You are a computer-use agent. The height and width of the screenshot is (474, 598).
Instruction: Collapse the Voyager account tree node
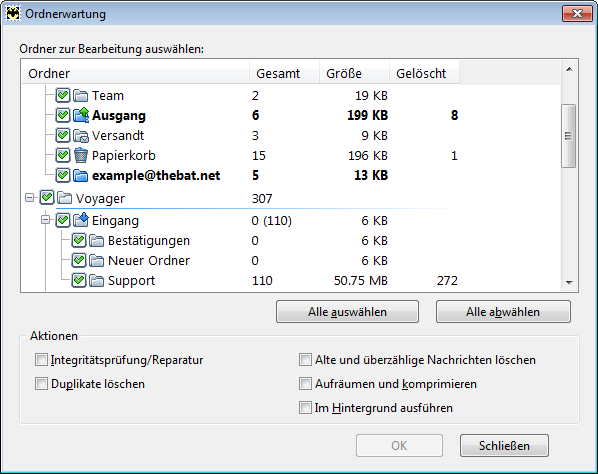click(29, 198)
